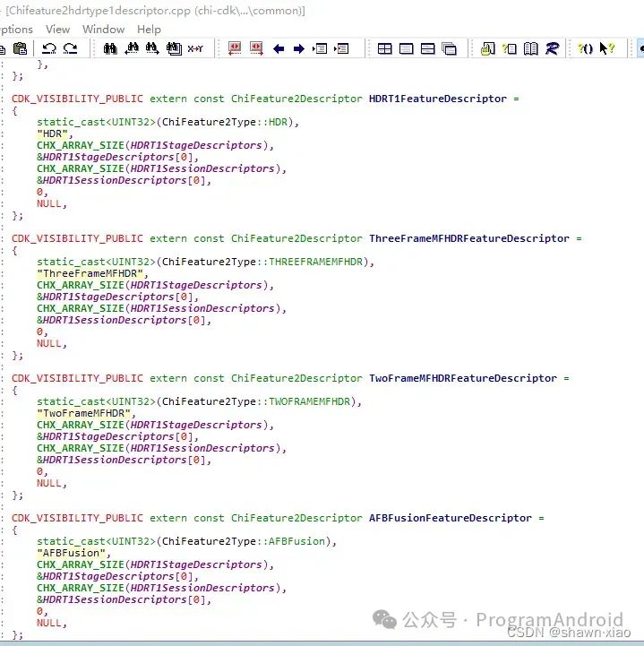Click AFBFusionFeatureDescriptor declaration name

pos(450,518)
